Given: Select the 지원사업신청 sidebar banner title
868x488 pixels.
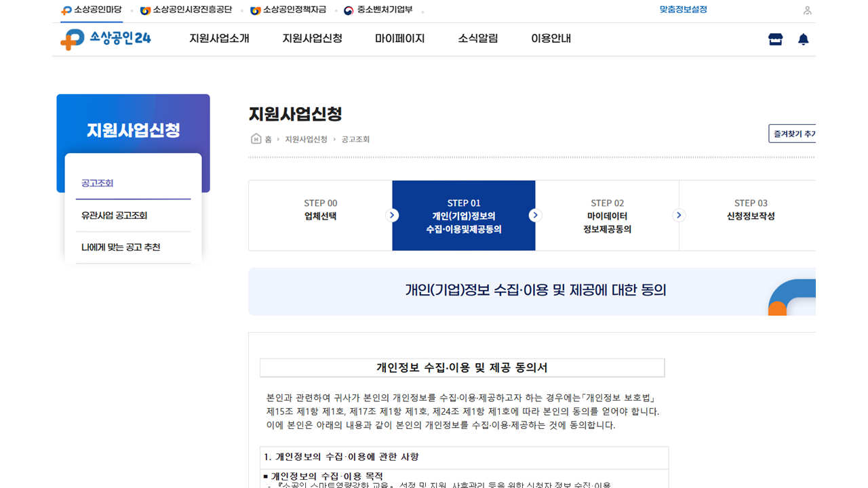Looking at the screenshot, I should tap(133, 130).
